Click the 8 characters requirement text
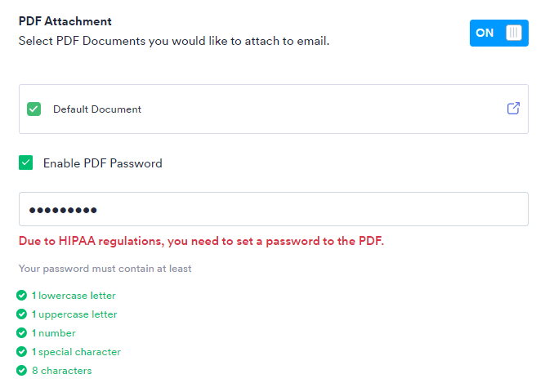 pyautogui.click(x=61, y=371)
